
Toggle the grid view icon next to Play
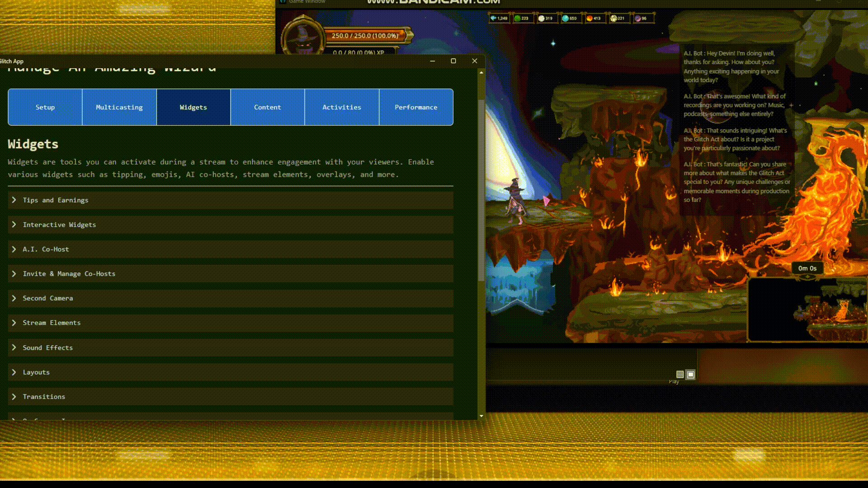click(x=690, y=374)
